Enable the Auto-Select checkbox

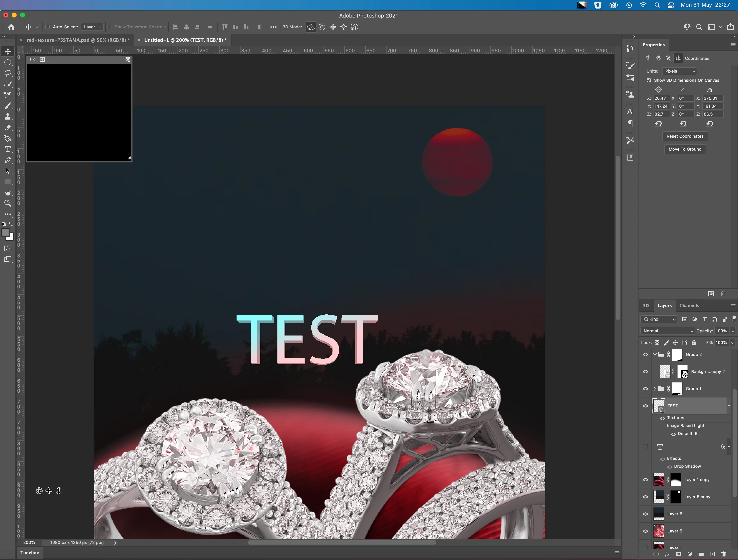pyautogui.click(x=47, y=27)
